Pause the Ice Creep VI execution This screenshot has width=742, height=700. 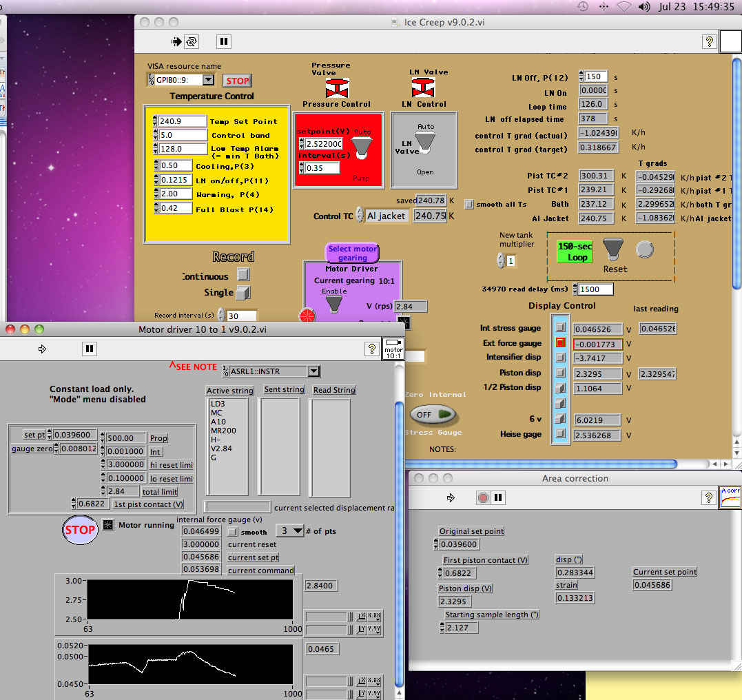tap(224, 41)
